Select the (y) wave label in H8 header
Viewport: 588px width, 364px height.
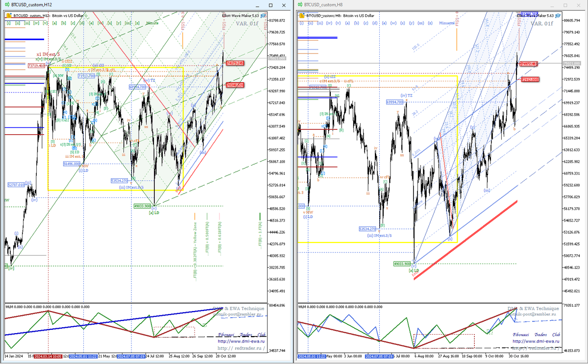pyautogui.click(x=412, y=23)
